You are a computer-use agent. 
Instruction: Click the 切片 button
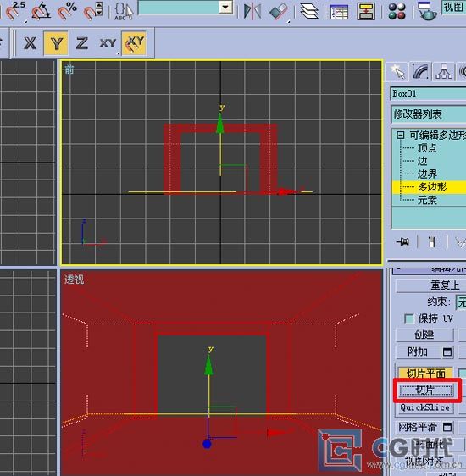click(424, 390)
